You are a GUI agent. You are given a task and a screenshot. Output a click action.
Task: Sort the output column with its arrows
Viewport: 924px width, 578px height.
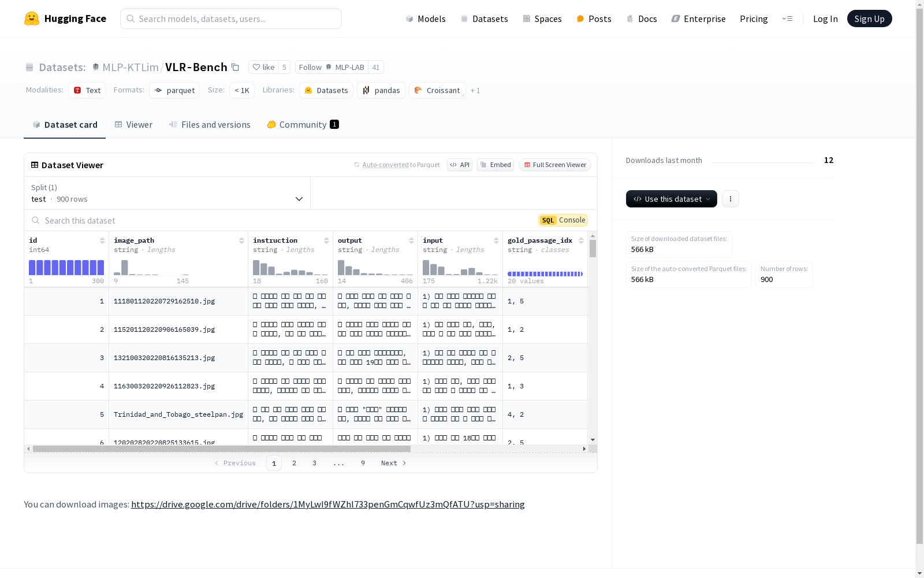pos(411,240)
